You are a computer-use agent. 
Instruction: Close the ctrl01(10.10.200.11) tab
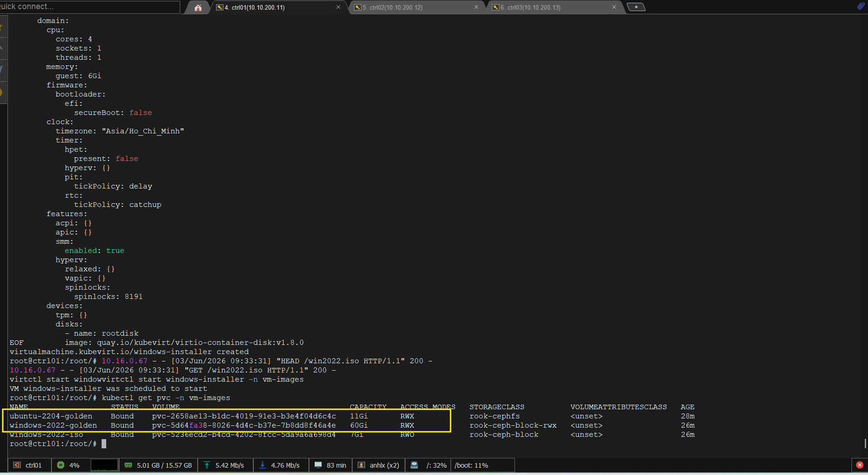(338, 7)
